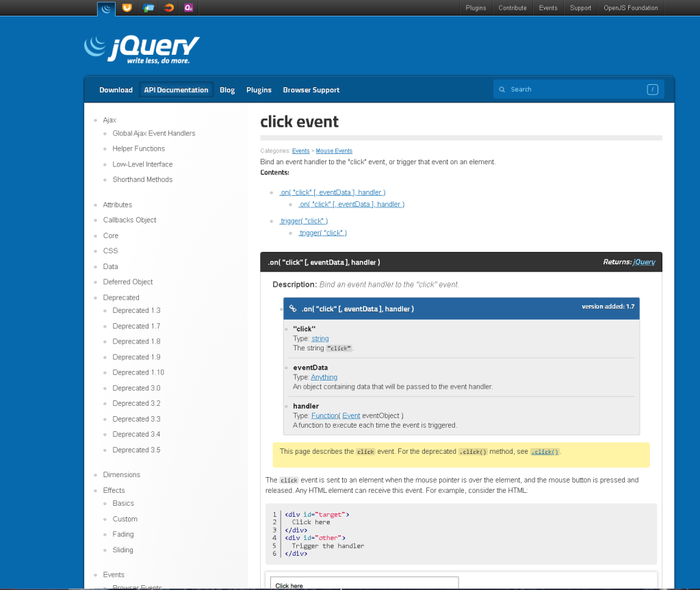Open Global Ajax Event Handlers

[x=153, y=133]
